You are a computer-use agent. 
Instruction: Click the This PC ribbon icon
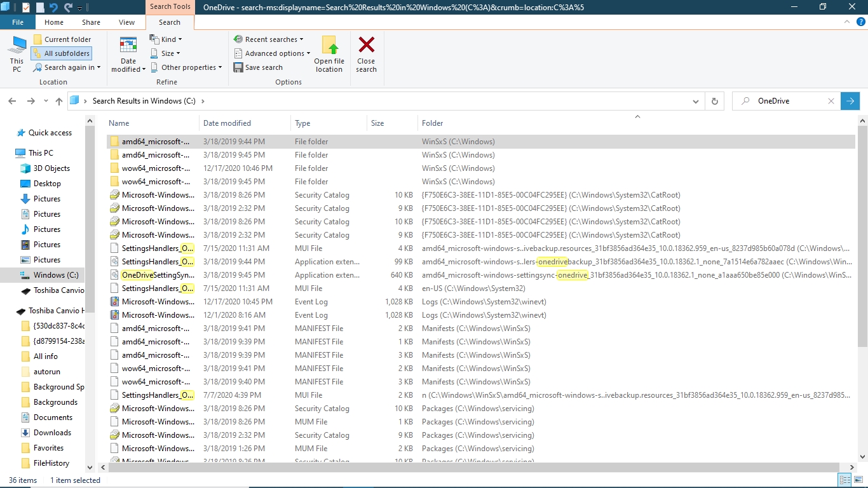point(17,53)
